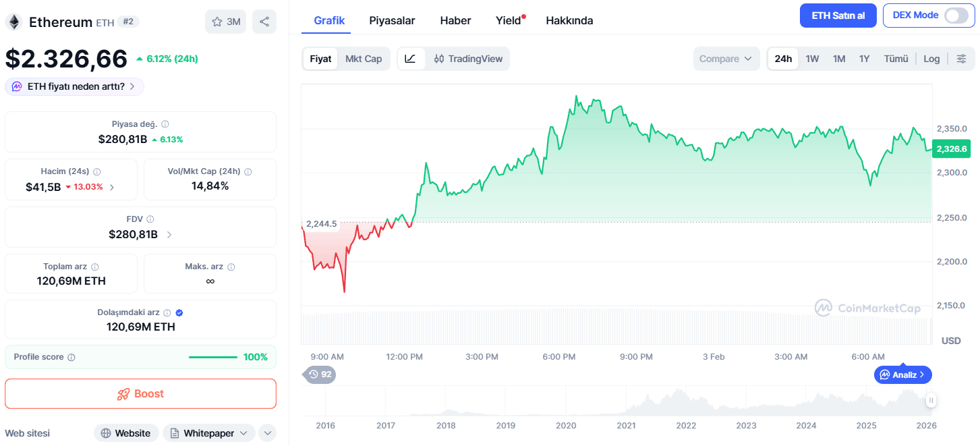This screenshot has width=980, height=446.
Task: Click the '3 Feb' date axis label
Action: [714, 356]
